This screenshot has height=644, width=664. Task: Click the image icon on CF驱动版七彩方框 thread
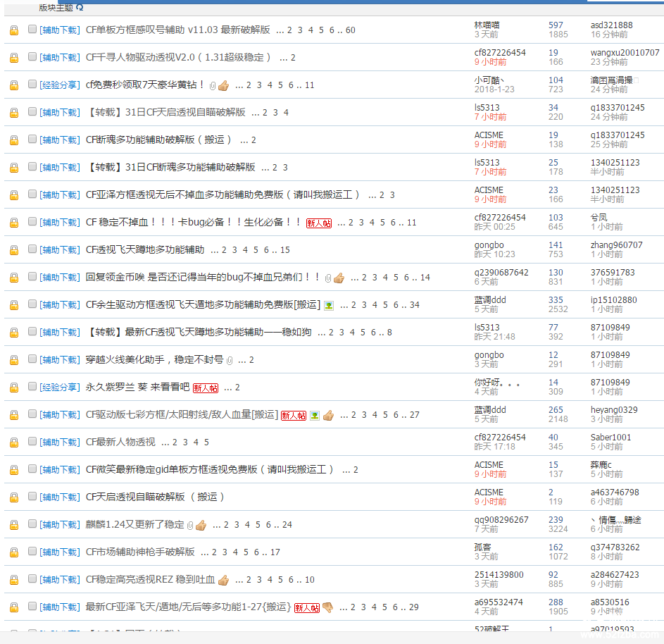314,416
